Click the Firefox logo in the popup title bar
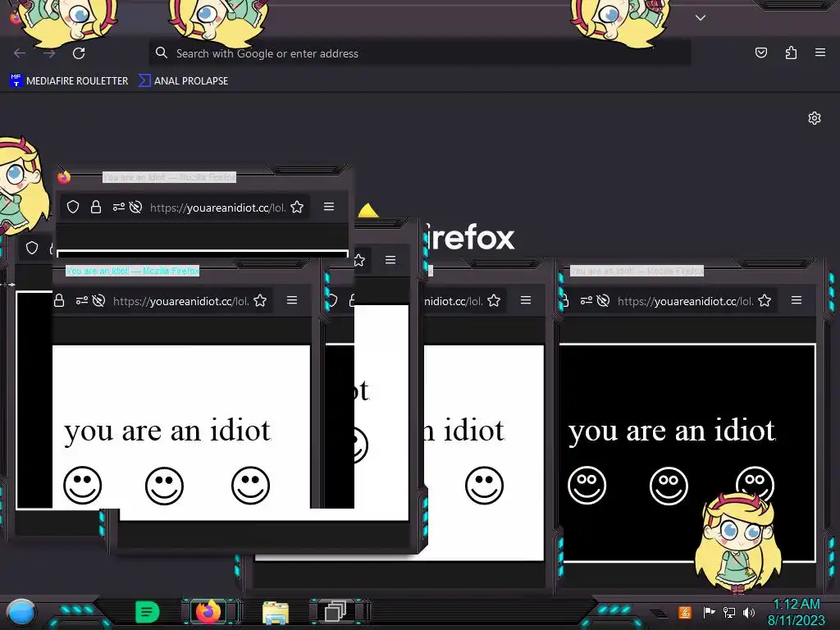The height and width of the screenshot is (630, 840). click(x=64, y=177)
